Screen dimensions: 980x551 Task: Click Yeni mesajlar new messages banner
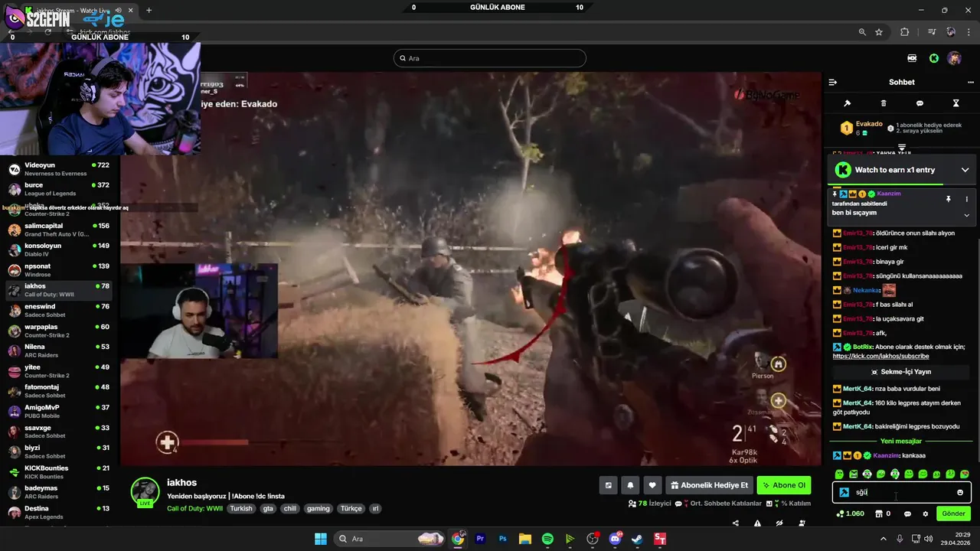tap(901, 441)
